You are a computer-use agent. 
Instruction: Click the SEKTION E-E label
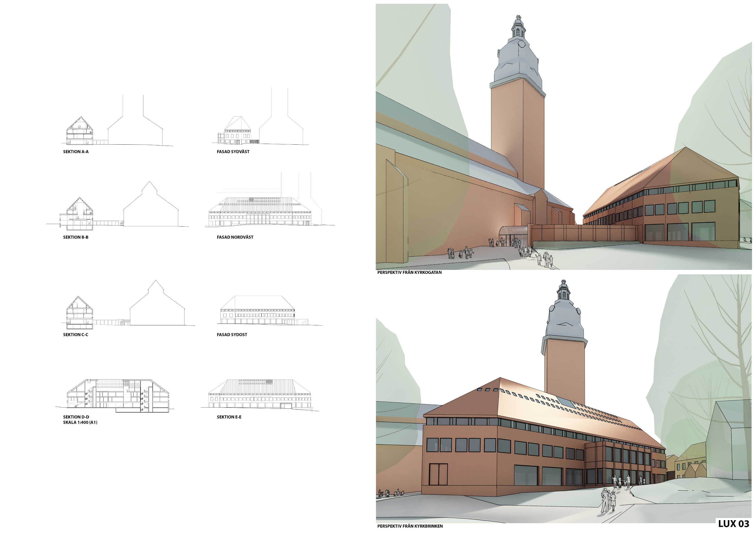coord(229,417)
